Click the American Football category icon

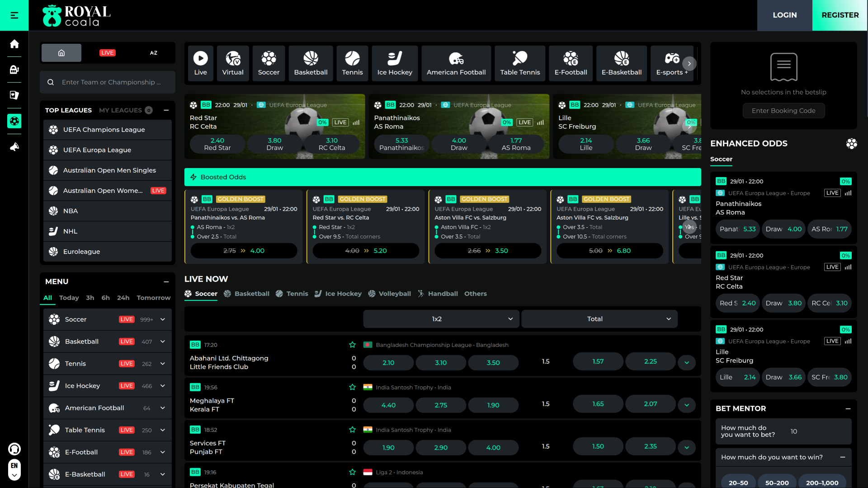coord(456,63)
